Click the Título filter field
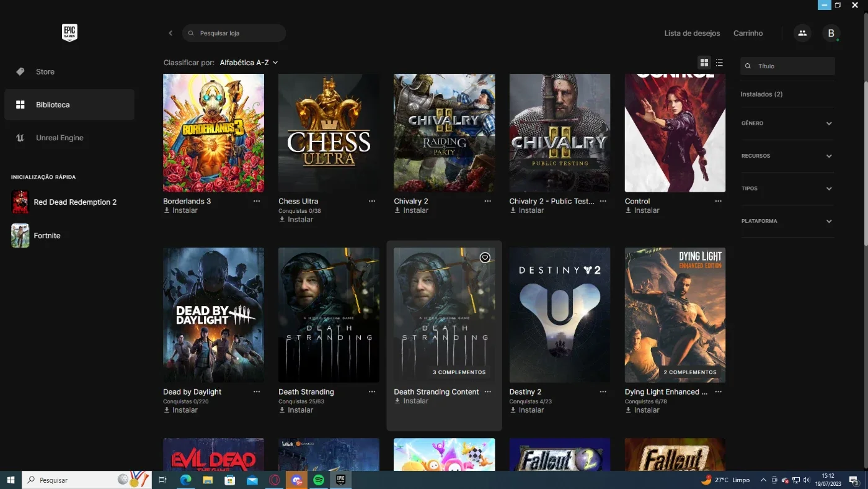Image resolution: width=868 pixels, height=489 pixels. pyautogui.click(x=787, y=66)
